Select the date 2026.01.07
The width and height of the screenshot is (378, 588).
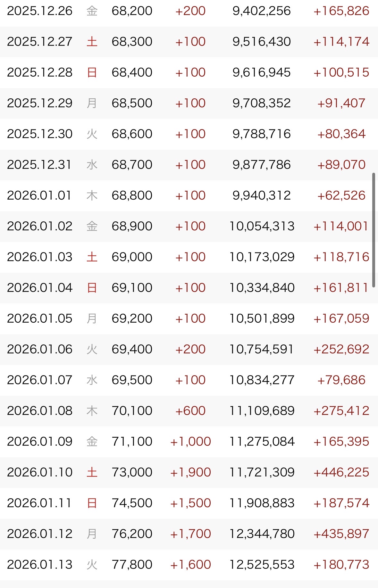(40, 380)
